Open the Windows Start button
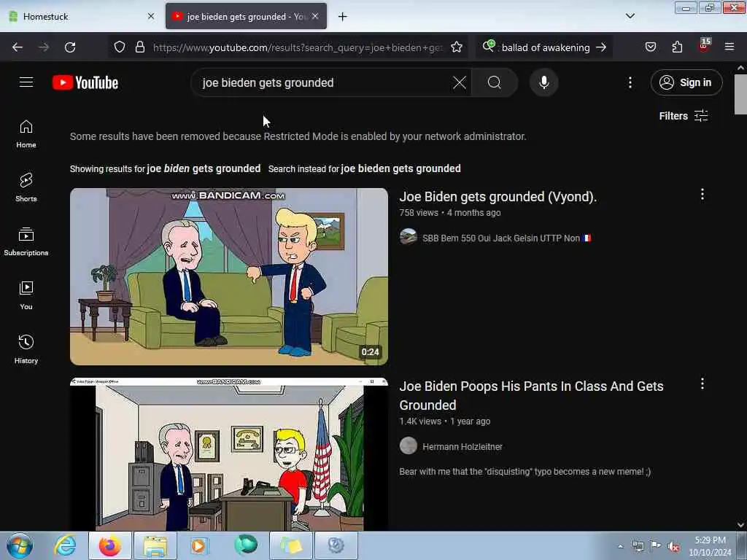The width and height of the screenshot is (747, 560). tap(20, 545)
